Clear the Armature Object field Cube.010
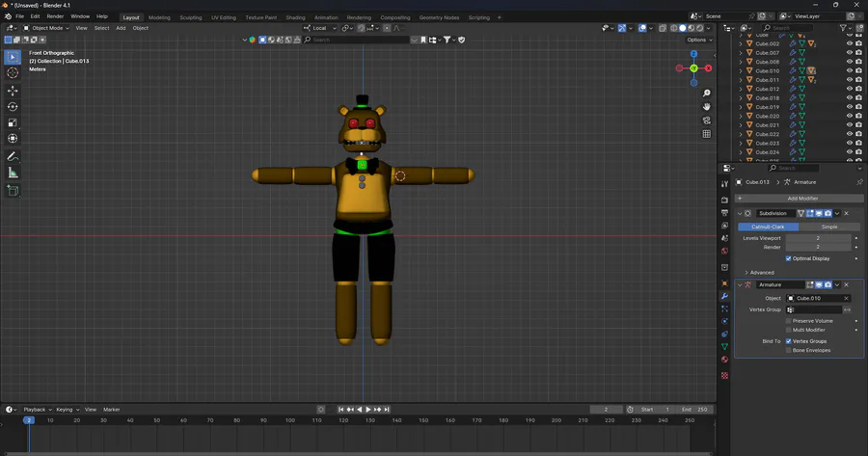 [x=846, y=298]
